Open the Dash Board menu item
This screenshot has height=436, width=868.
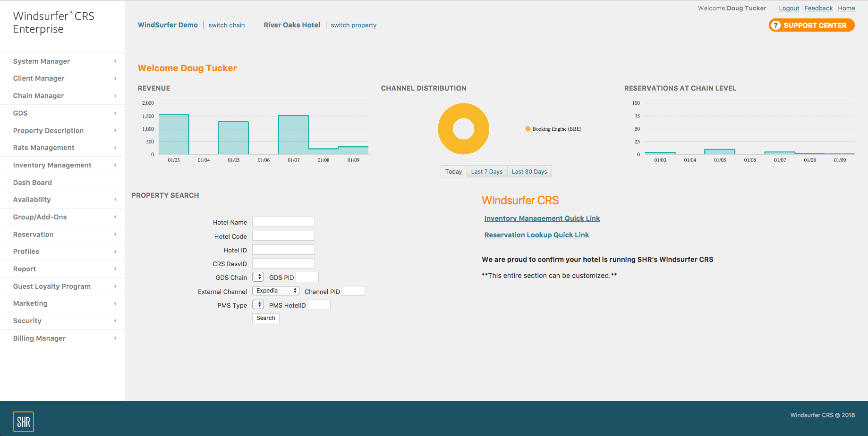click(x=62, y=183)
